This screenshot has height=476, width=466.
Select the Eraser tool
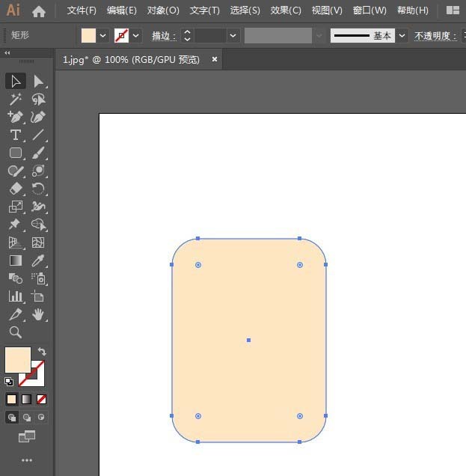15,189
